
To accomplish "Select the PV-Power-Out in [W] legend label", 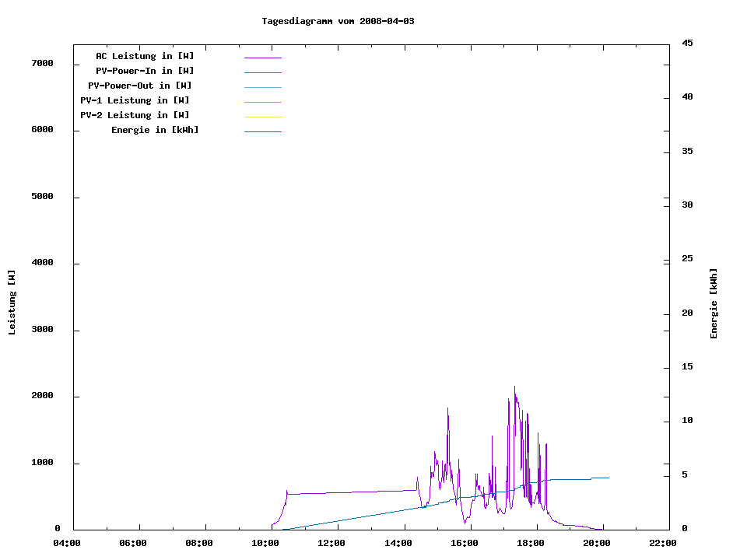I will point(141,86).
